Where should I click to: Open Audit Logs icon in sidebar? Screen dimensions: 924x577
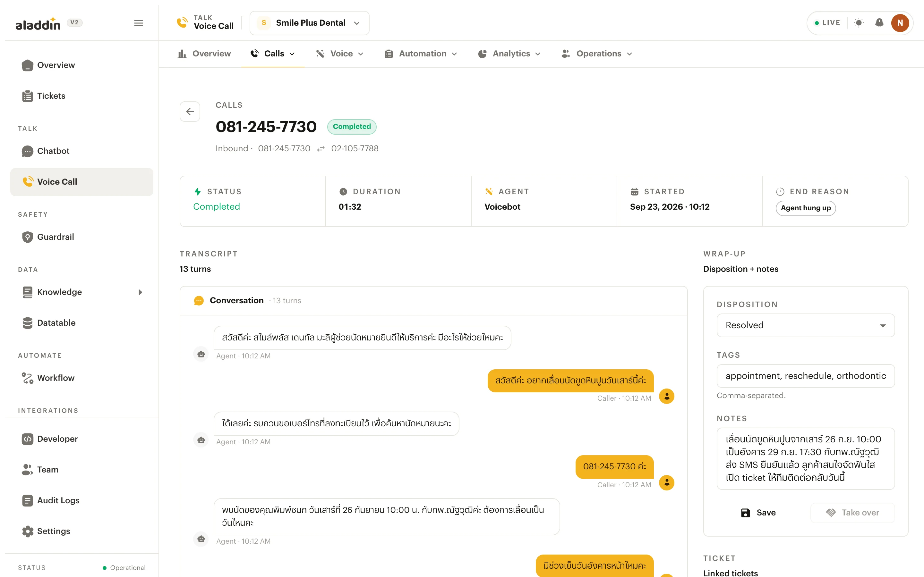click(28, 500)
